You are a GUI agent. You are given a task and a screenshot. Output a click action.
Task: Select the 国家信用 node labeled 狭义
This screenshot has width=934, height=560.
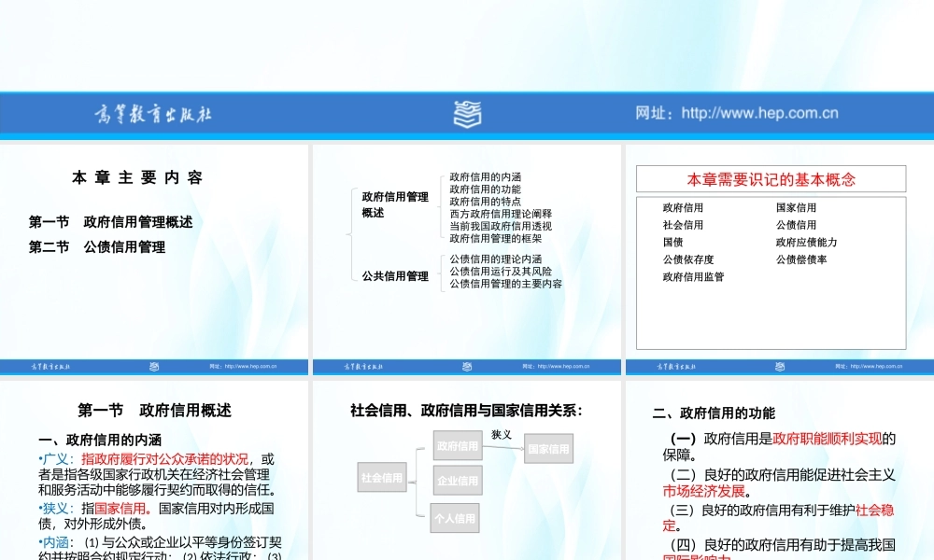[x=551, y=447]
